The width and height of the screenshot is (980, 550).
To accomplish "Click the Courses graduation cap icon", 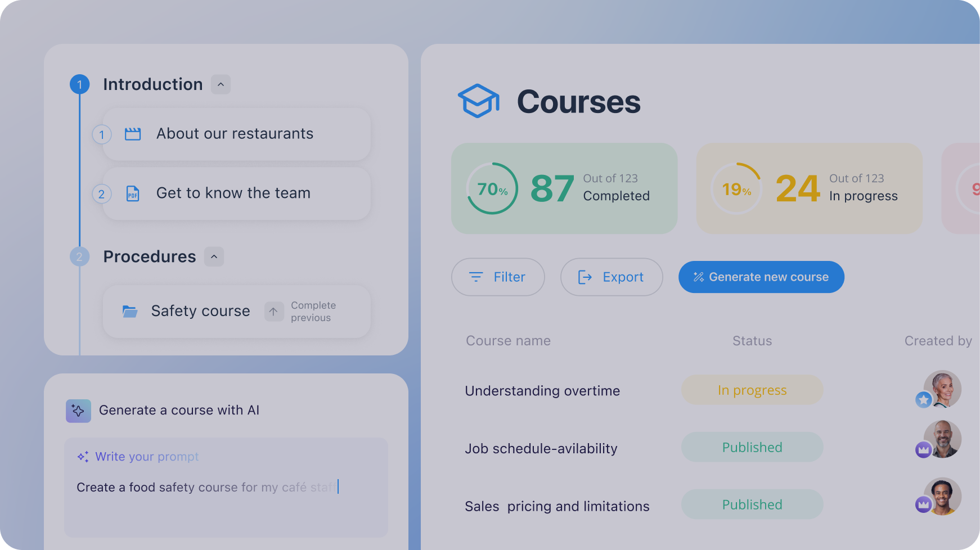I will [x=478, y=101].
